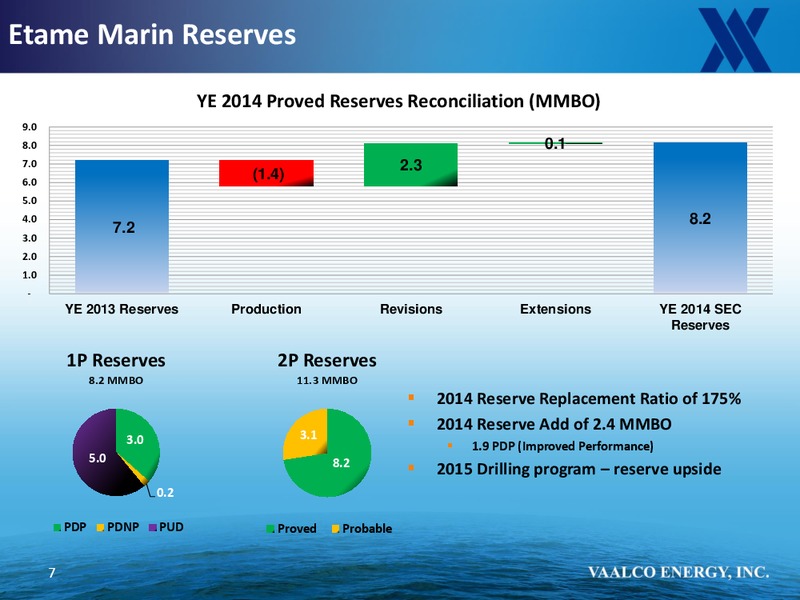Image resolution: width=800 pixels, height=600 pixels.
Task: Click the yellow PDNP legend swatch
Action: [101, 528]
